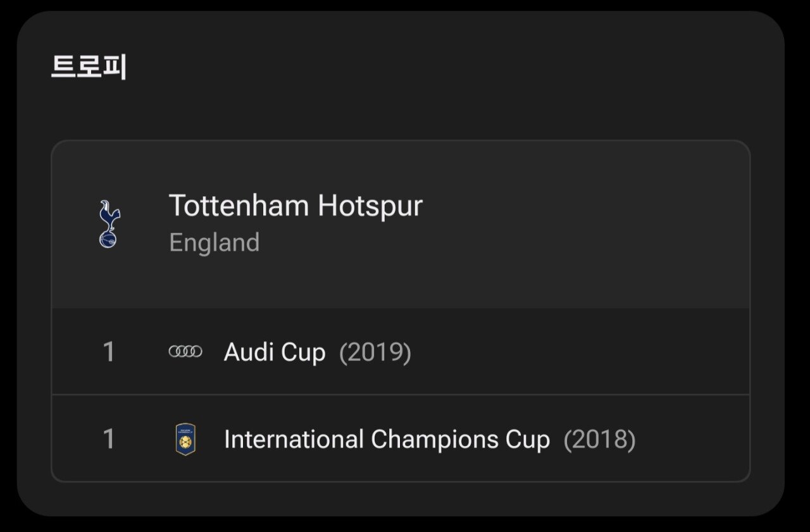Click the (2018) year label
Screen dimensions: 810x532
(600, 439)
